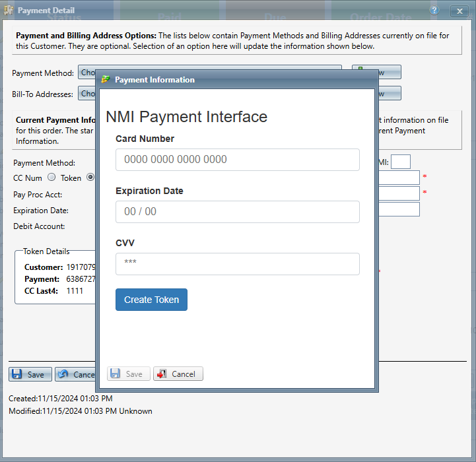Click the NMI Payment Interface heading
The image size is (476, 462).
pos(186,117)
